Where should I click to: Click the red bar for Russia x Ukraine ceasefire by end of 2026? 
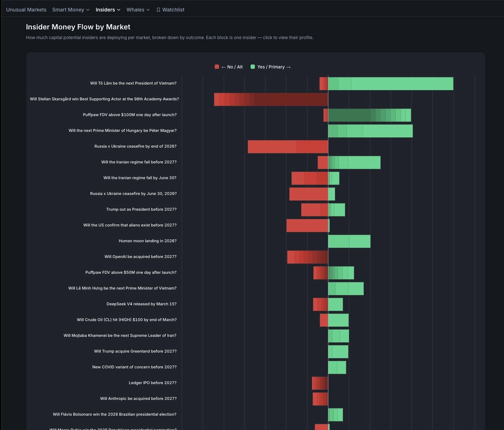coord(272,147)
